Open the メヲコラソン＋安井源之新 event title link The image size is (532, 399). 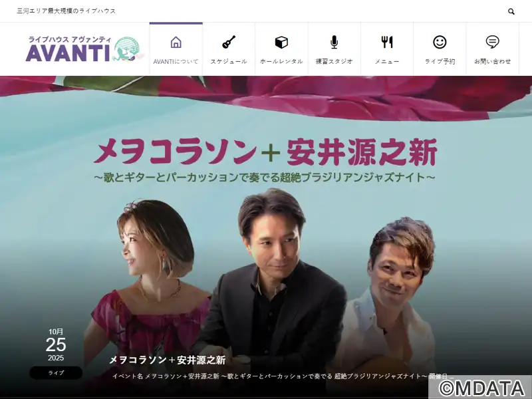pos(168,360)
